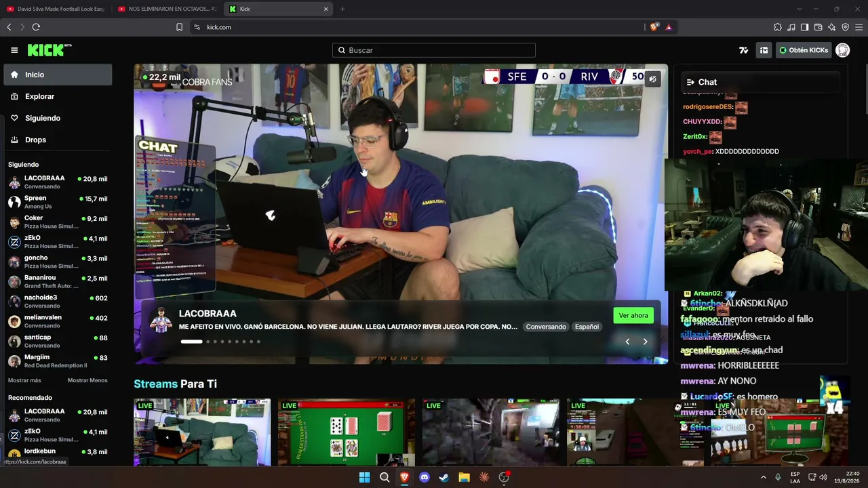Viewport: 868px width, 488px height.
Task: Open the Brave Wallet icon
Action: pyautogui.click(x=818, y=27)
